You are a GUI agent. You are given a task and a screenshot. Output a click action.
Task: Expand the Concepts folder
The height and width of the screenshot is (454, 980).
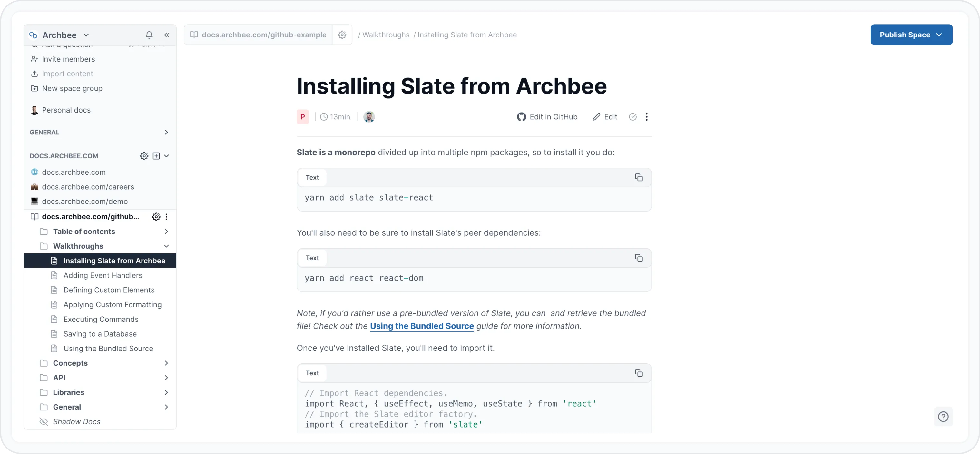166,363
